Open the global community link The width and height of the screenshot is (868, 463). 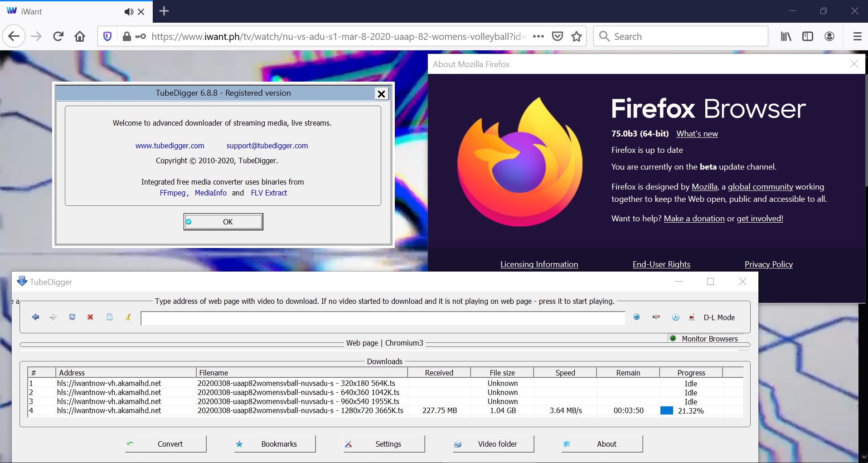point(761,187)
